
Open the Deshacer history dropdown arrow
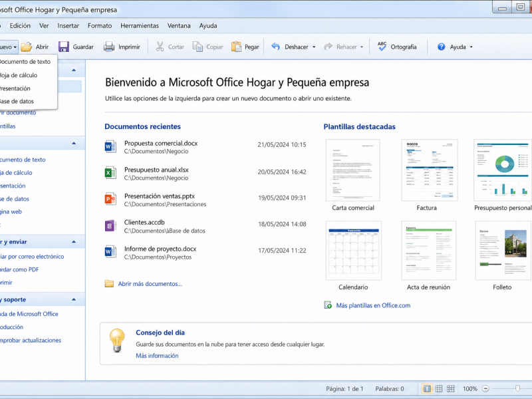314,47
